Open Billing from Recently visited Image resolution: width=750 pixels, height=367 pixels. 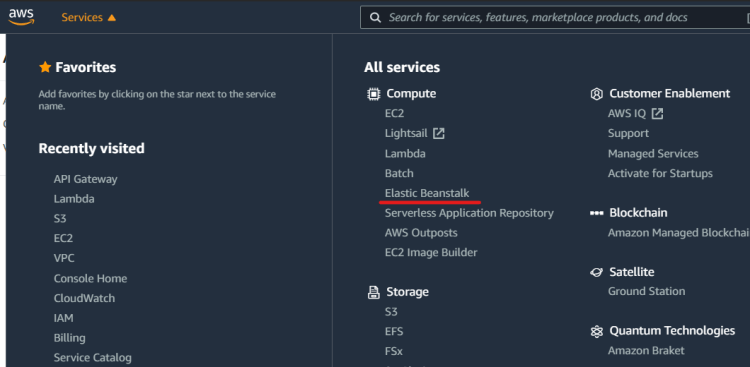pos(69,338)
